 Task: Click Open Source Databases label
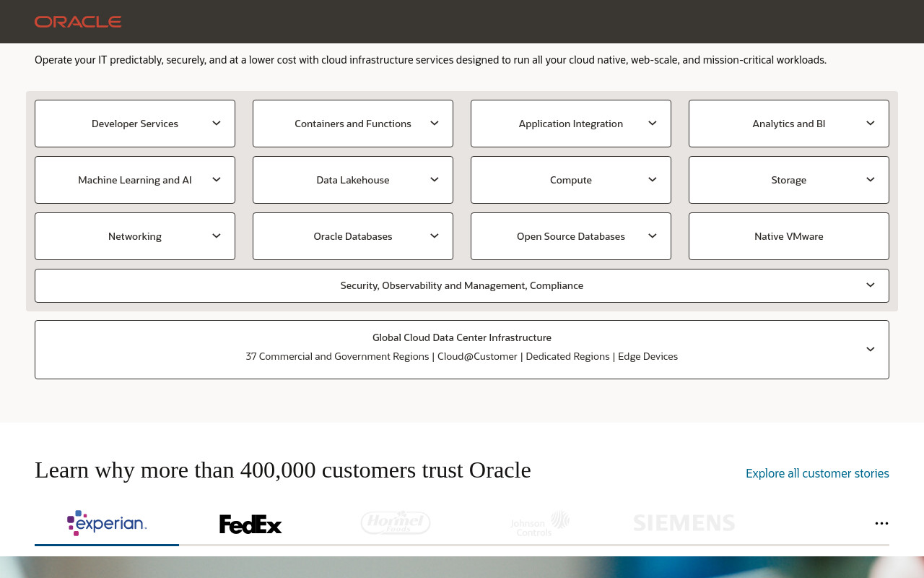click(571, 236)
